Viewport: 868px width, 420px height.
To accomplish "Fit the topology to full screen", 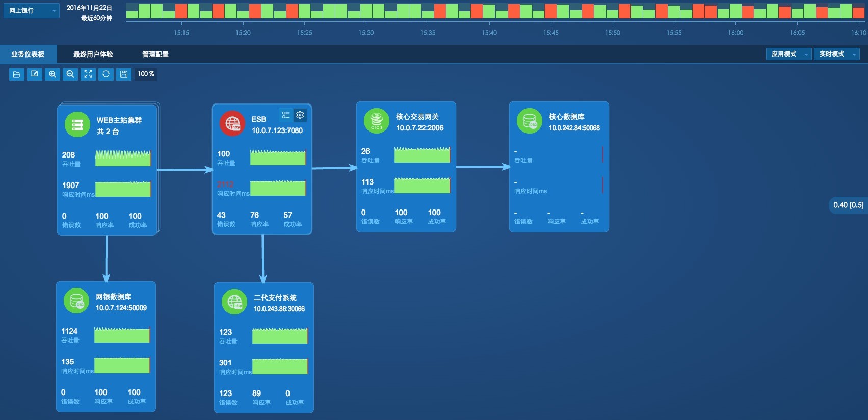I will [x=88, y=74].
